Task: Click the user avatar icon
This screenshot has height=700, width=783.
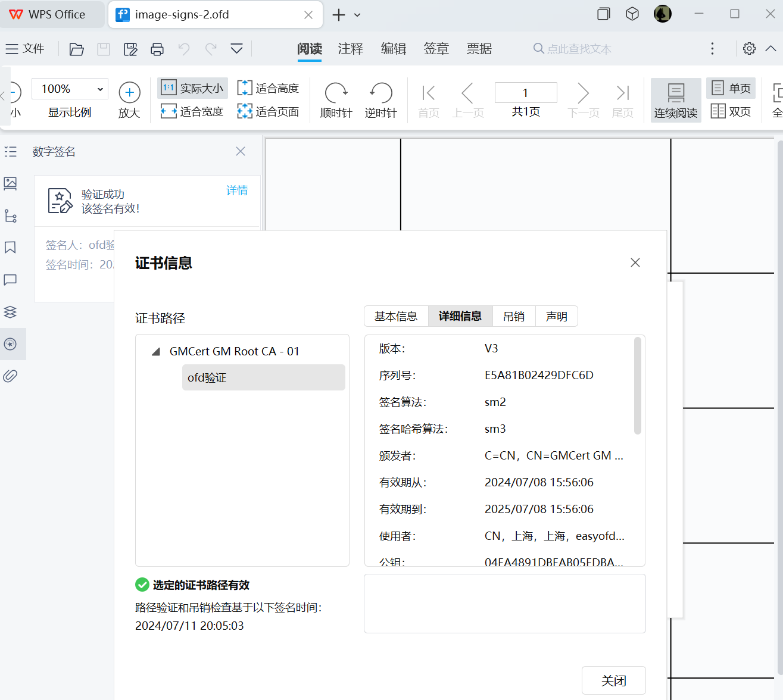Action: click(663, 14)
